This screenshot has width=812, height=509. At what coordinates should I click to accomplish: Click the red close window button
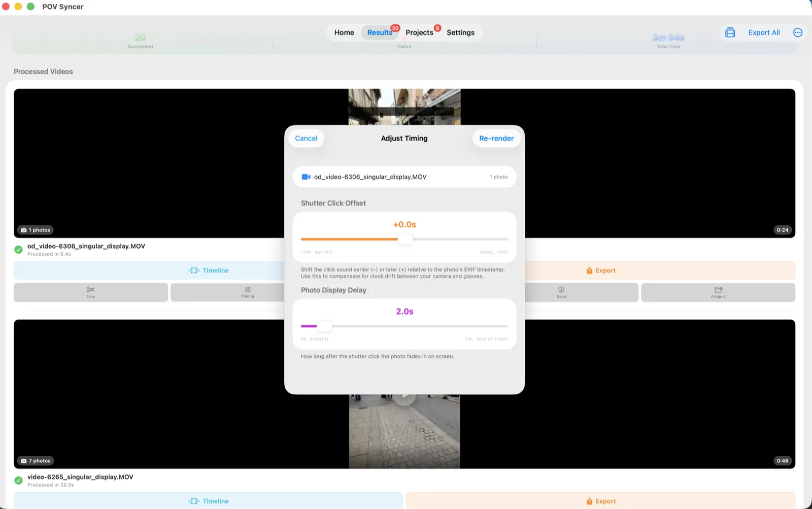6,7
